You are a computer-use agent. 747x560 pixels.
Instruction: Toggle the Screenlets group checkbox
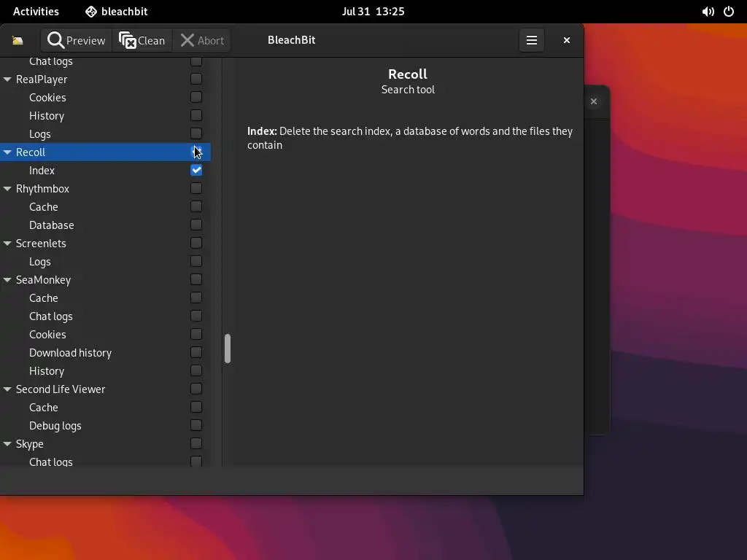[x=196, y=243]
